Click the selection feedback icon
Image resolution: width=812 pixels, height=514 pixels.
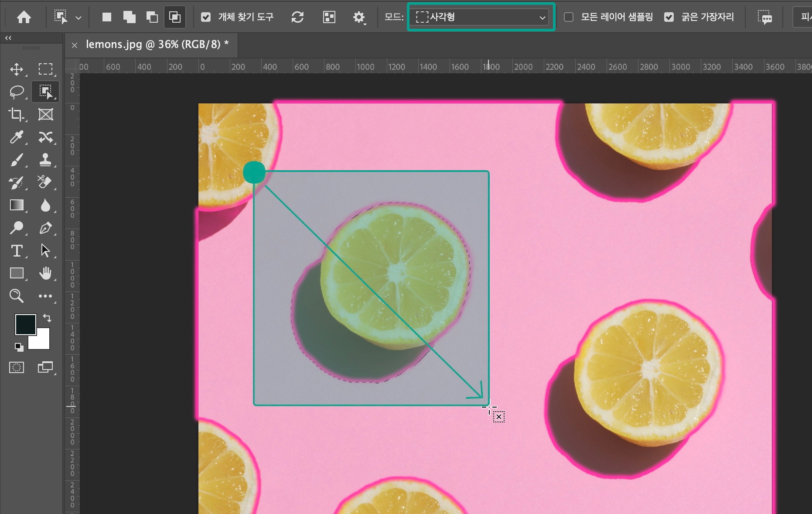pyautogui.click(x=764, y=17)
